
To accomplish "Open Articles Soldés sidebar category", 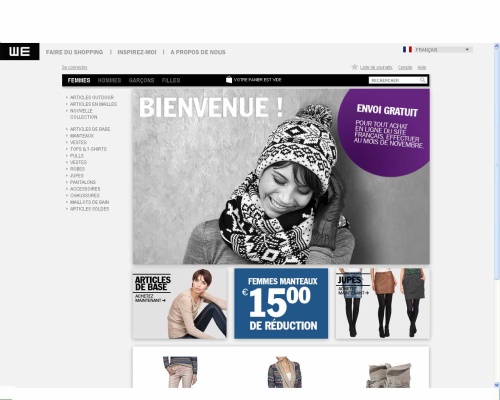I will click(x=89, y=209).
